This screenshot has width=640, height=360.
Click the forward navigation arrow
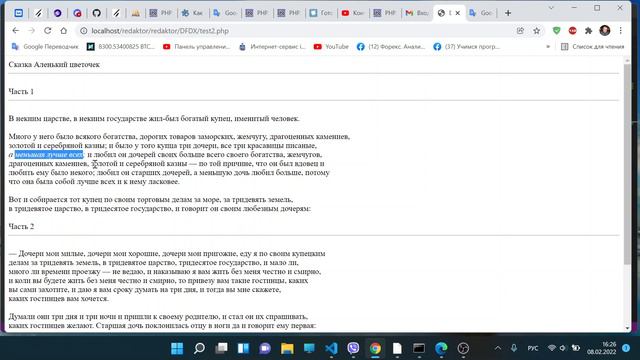[x=31, y=31]
